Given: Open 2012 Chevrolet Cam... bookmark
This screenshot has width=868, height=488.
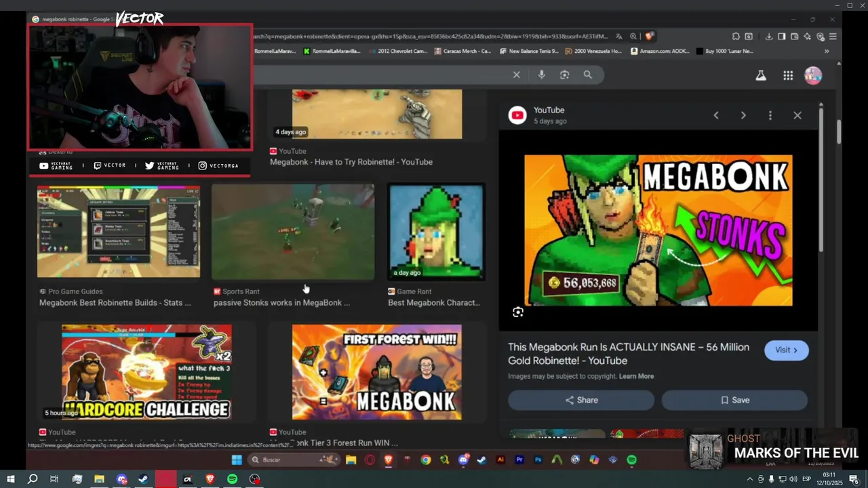Looking at the screenshot, I should 397,51.
